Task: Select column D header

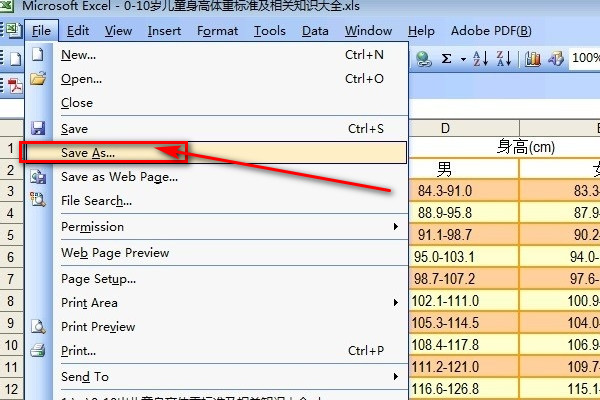Action: tap(464, 128)
